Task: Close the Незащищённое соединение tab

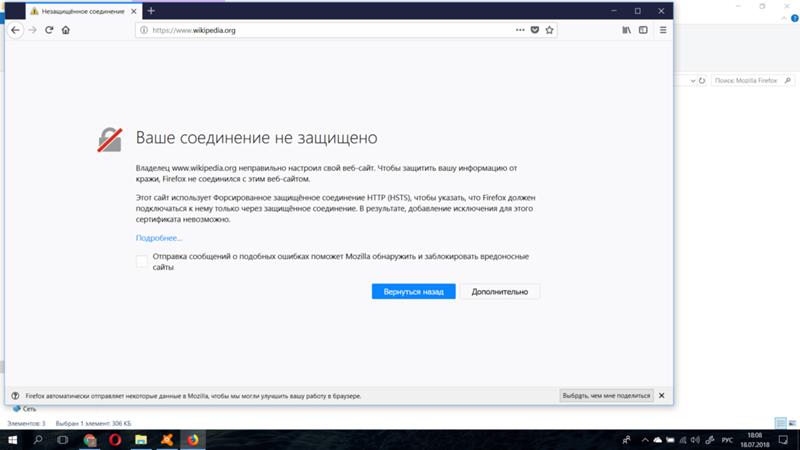Action: click(x=134, y=11)
